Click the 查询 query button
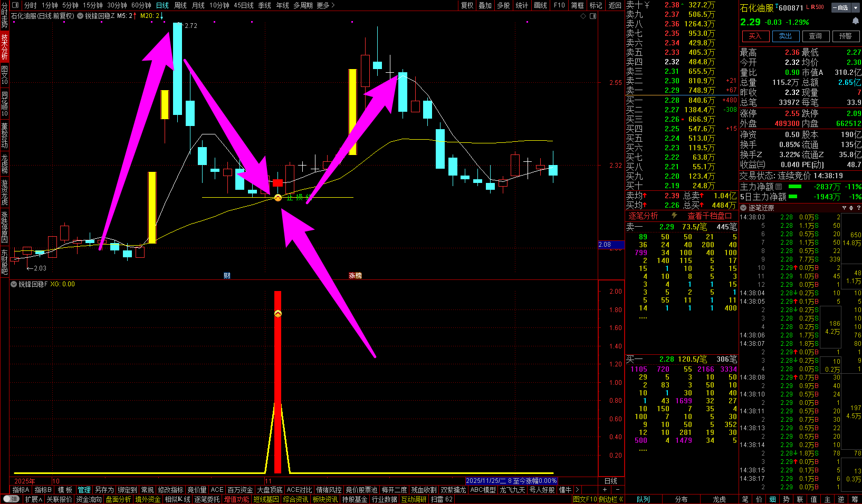This screenshot has height=504, width=862. (x=815, y=36)
